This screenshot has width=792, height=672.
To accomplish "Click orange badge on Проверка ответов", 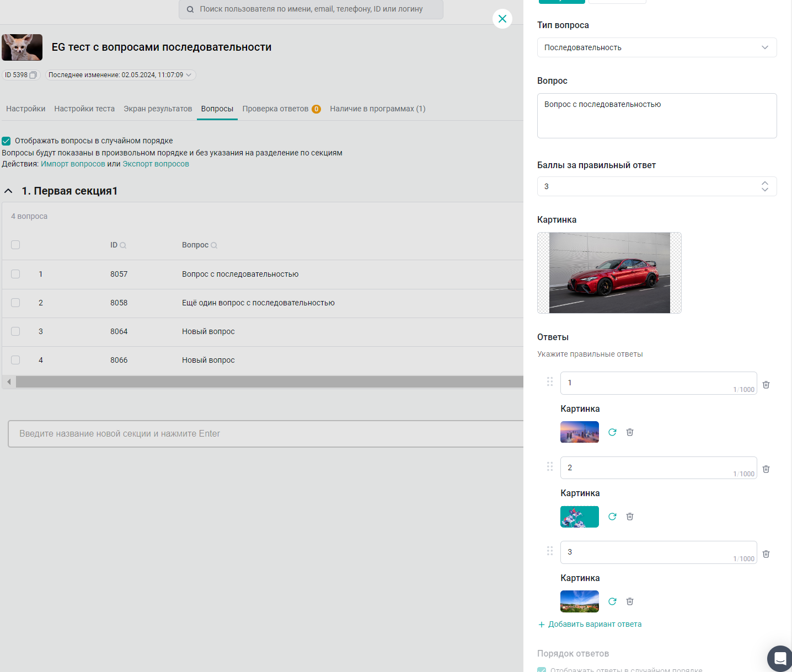I will pyautogui.click(x=316, y=109).
